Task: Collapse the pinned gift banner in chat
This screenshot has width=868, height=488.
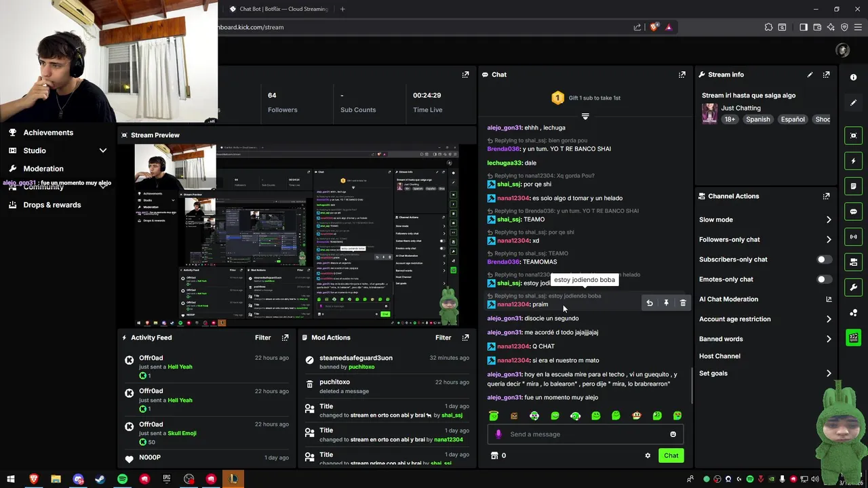Action: 585,117
